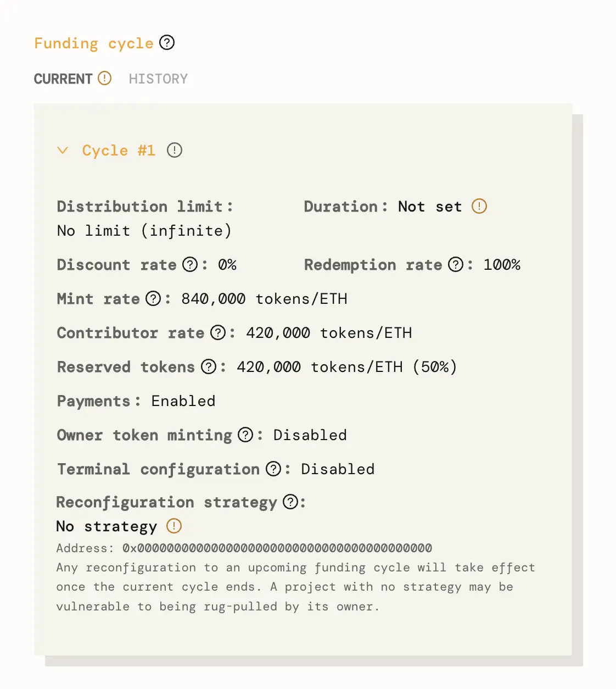This screenshot has width=616, height=689.
Task: Open the Redemption rate help tooltip
Action: [455, 264]
